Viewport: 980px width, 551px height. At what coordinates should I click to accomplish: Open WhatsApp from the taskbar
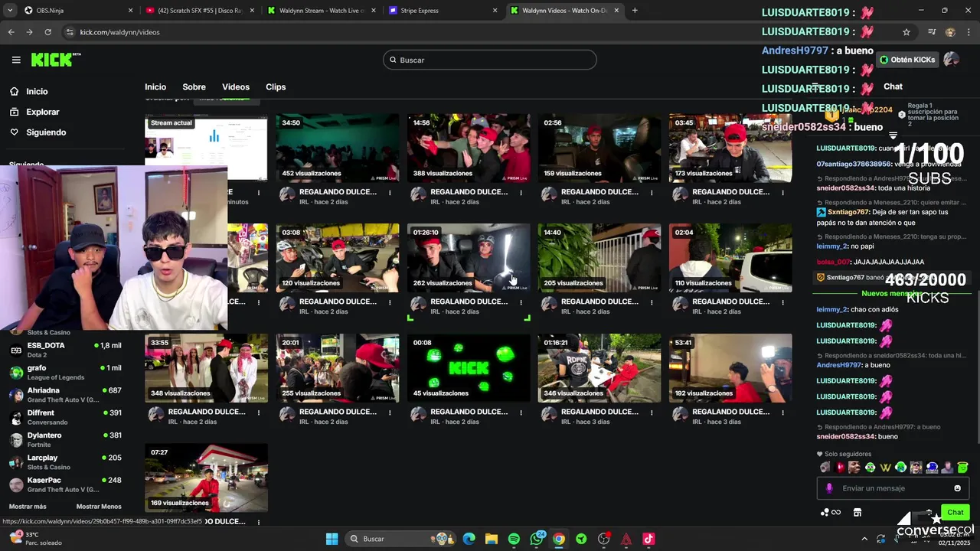537,539
